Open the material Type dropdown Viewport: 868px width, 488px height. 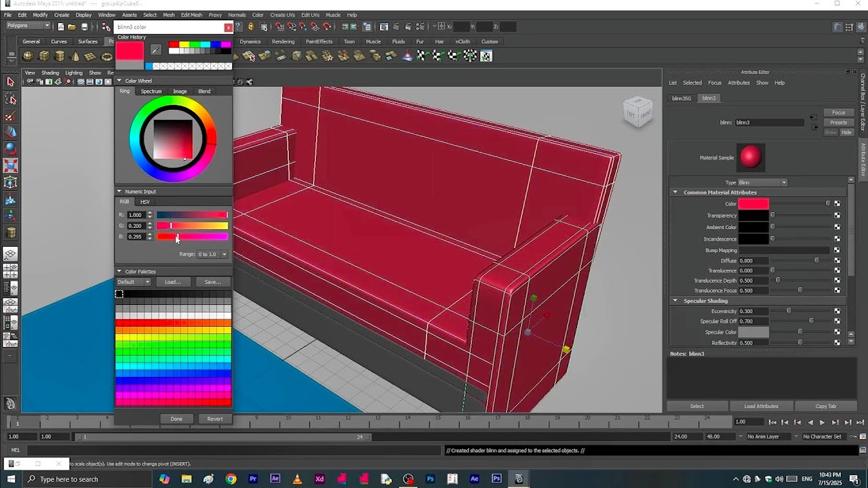[762, 182]
